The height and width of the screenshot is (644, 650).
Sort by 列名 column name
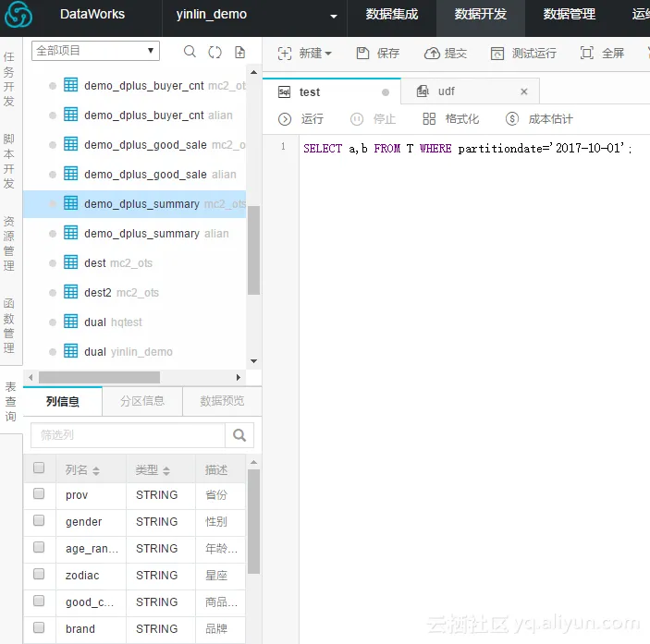click(96, 471)
